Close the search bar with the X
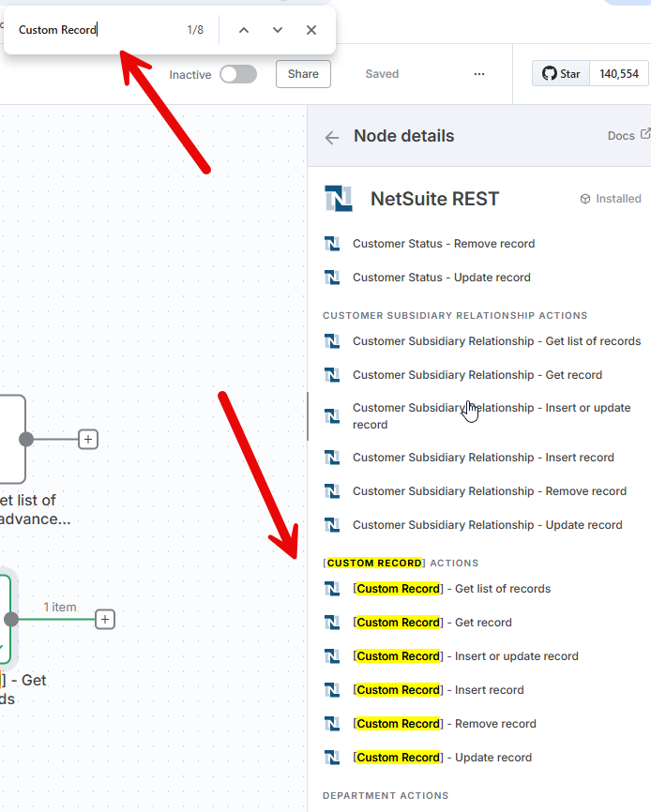 (310, 29)
